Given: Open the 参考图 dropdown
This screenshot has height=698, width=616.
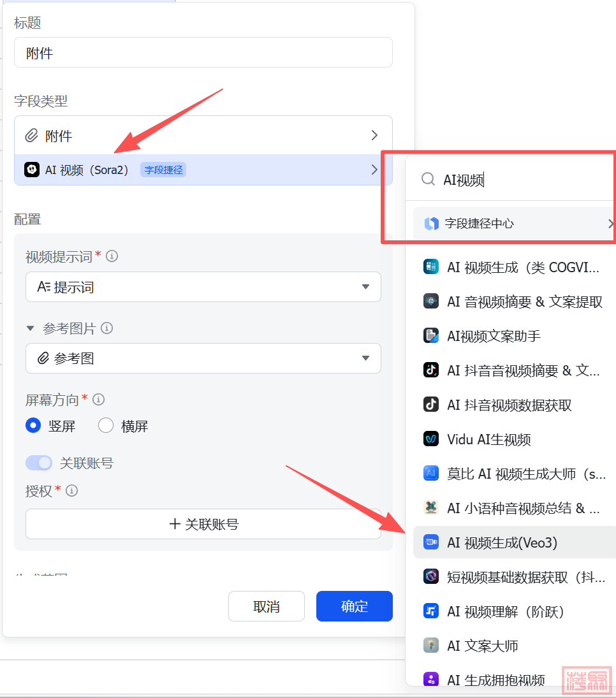Looking at the screenshot, I should [203, 358].
